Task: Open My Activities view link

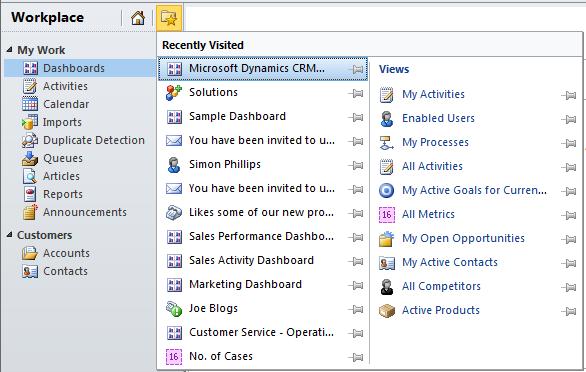Action: 433,94
